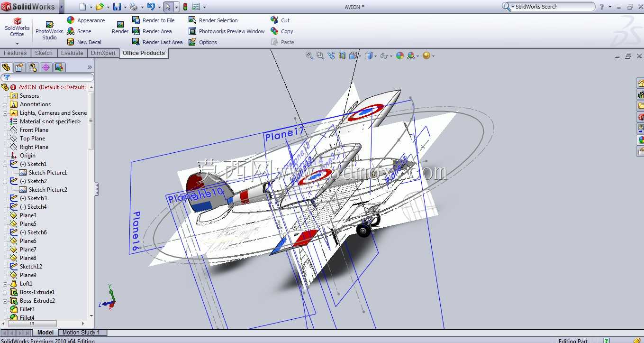Screen dimensions: 644x343
Task: Click the Edit Appearance sphere in view toolbar
Action: (x=400, y=56)
